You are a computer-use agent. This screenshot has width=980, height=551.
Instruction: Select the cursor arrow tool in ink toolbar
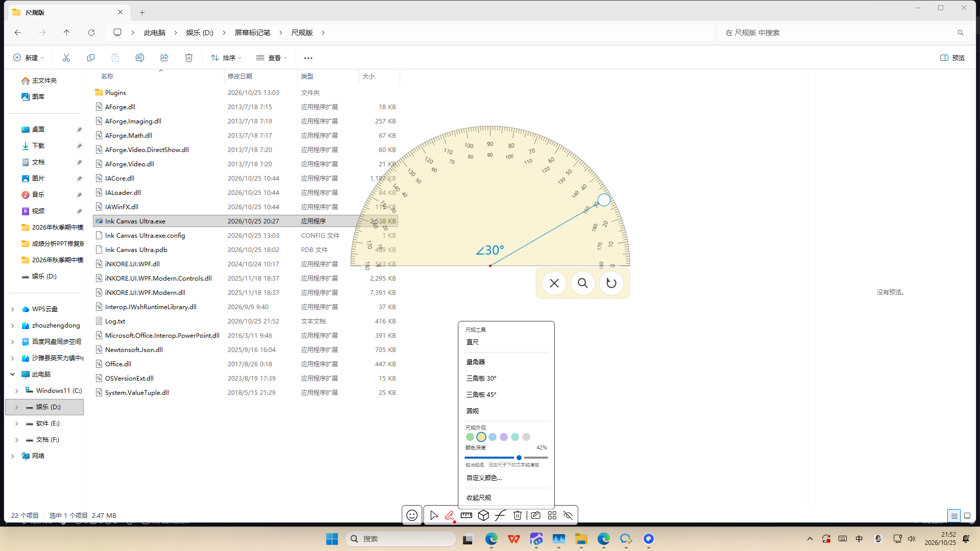434,515
